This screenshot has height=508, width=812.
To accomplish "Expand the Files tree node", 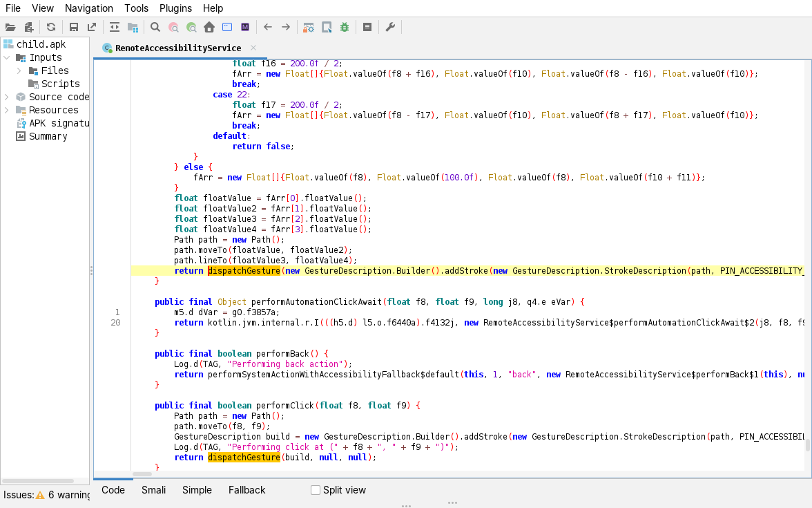I will (x=19, y=70).
